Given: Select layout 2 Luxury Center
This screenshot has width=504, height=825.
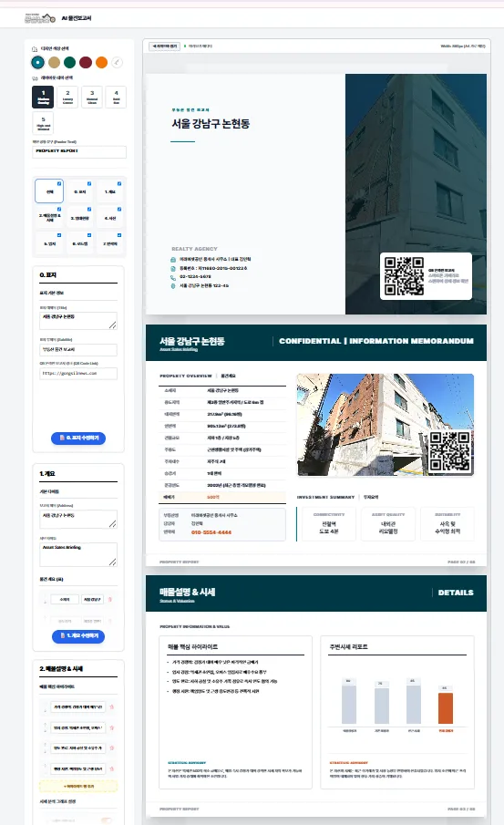Looking at the screenshot, I should point(67,97).
